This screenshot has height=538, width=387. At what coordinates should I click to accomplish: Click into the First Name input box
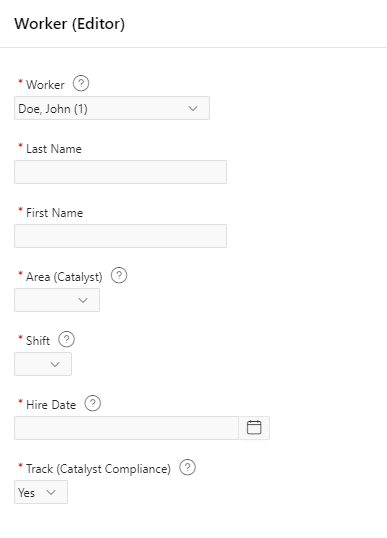(120, 236)
